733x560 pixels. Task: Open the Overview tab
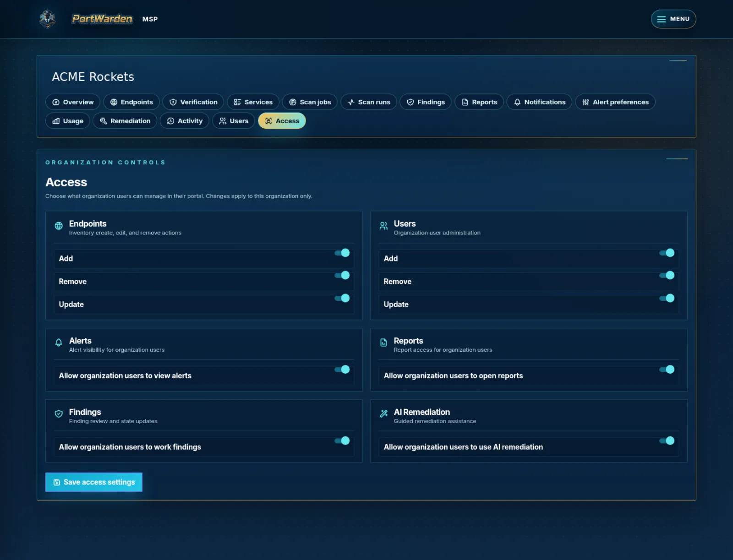coord(73,102)
